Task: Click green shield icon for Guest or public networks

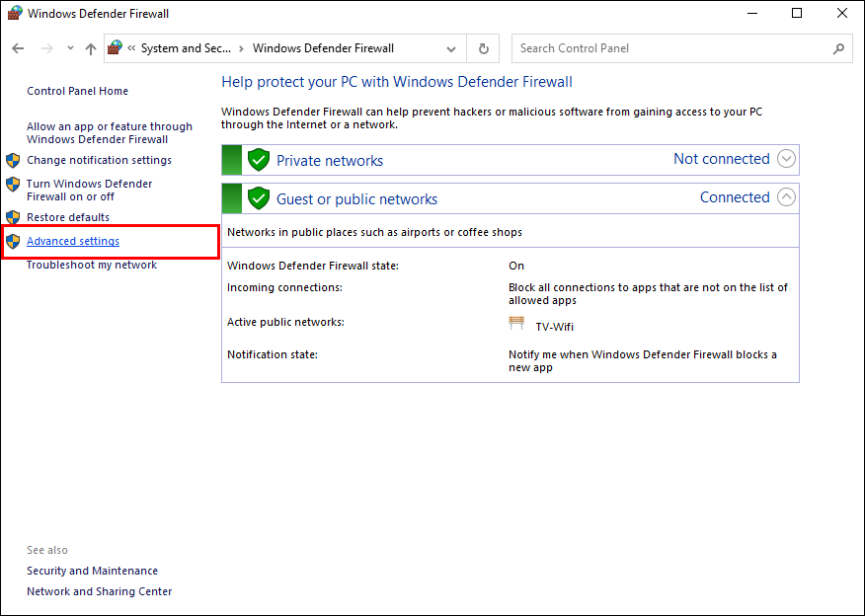Action: [x=258, y=198]
